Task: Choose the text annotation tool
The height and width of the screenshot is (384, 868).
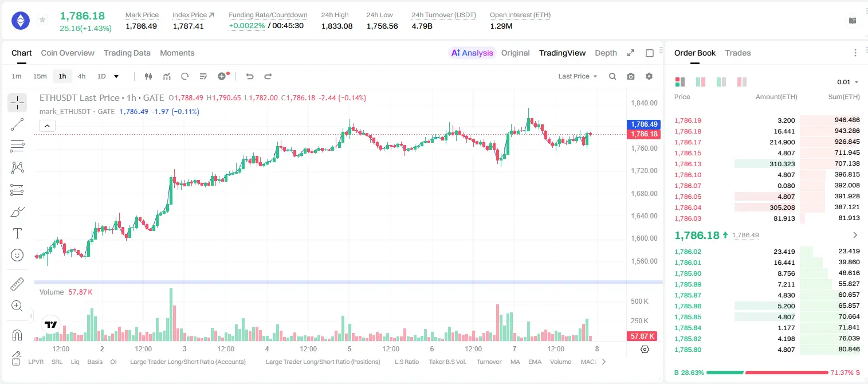Action: point(17,233)
